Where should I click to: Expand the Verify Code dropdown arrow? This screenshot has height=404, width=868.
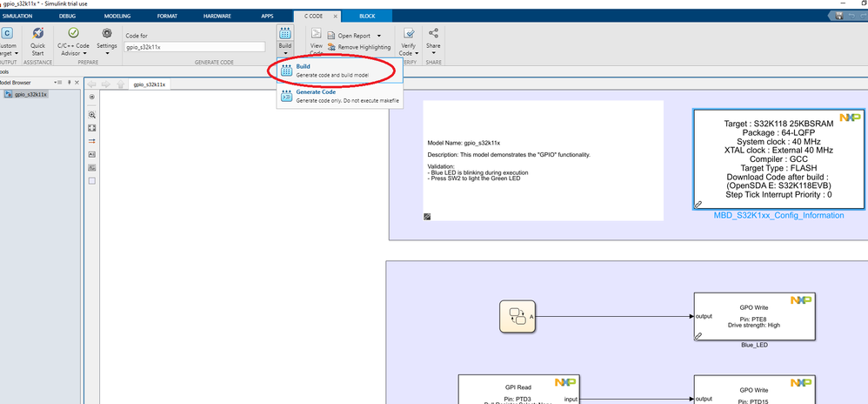point(417,54)
